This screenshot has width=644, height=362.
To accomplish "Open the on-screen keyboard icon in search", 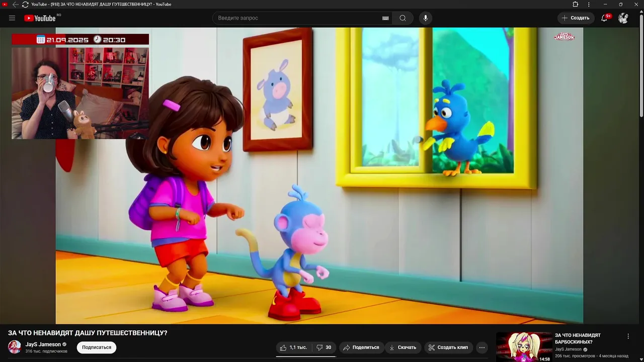I will tap(385, 18).
